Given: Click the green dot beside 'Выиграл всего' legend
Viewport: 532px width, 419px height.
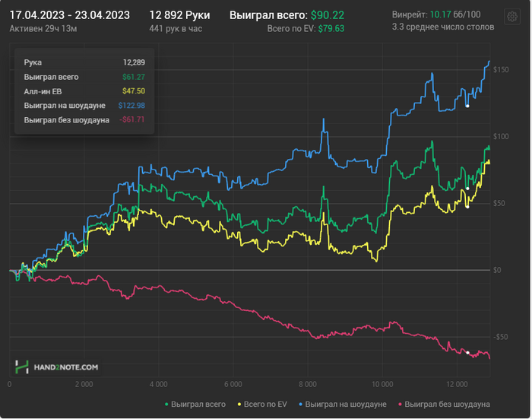Looking at the screenshot, I should click(x=168, y=404).
